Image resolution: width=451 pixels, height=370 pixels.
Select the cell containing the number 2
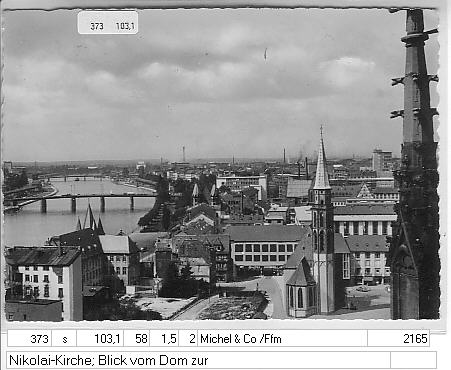point(188,339)
